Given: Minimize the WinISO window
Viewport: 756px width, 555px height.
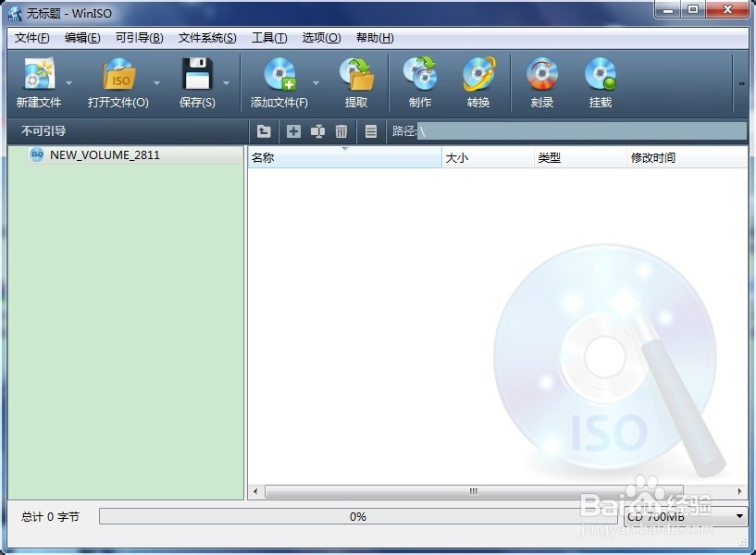Looking at the screenshot, I should click(x=668, y=9).
